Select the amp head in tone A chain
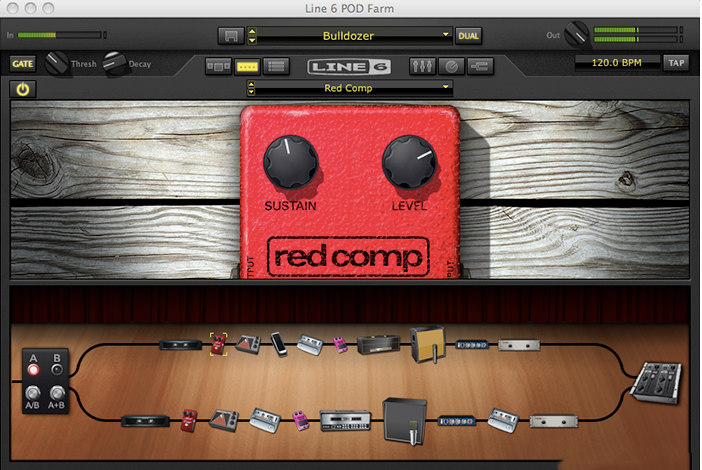The image size is (702, 470). tap(379, 344)
